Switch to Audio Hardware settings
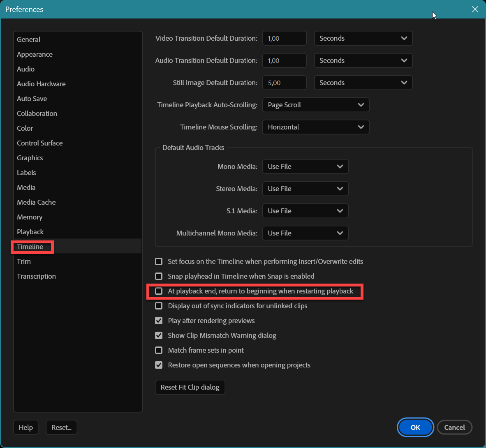486x448 pixels. coord(41,84)
